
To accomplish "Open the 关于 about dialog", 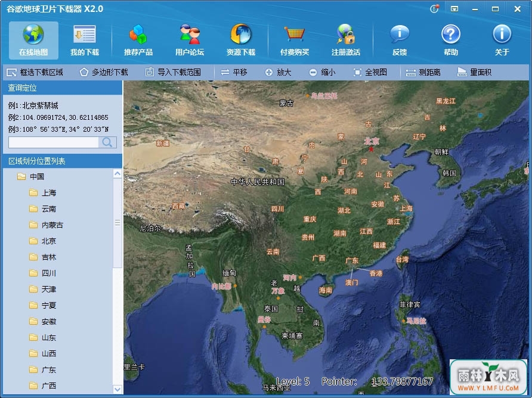I will 502,41.
